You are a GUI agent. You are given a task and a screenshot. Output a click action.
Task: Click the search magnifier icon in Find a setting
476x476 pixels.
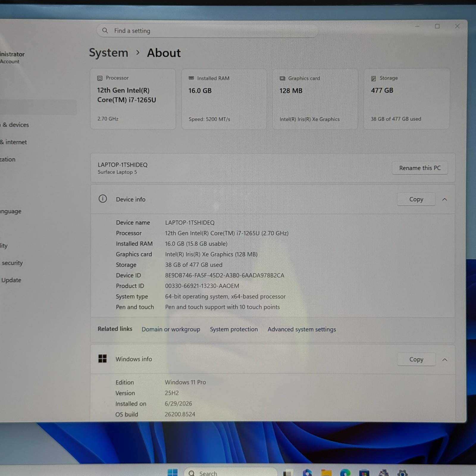pos(105,30)
